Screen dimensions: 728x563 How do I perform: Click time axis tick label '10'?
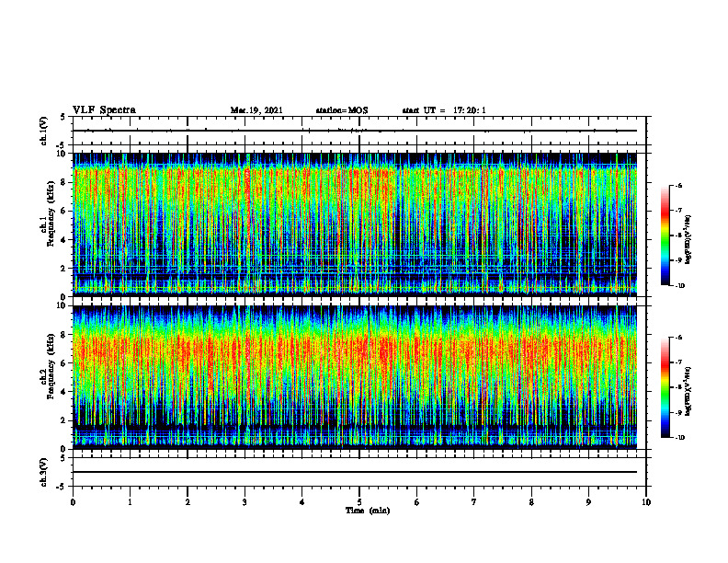646,502
